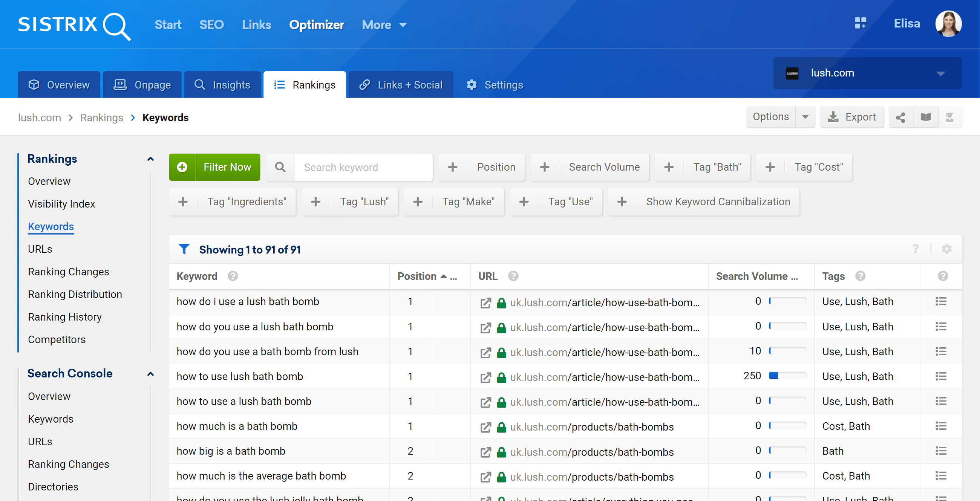Click the blue filter funnel icon
Viewport: 980px width, 501px height.
(x=184, y=249)
